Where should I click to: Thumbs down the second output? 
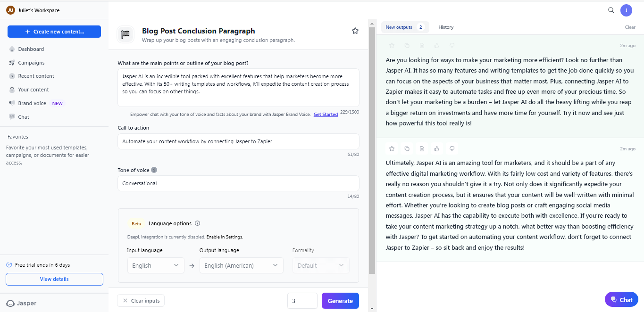coord(452,149)
